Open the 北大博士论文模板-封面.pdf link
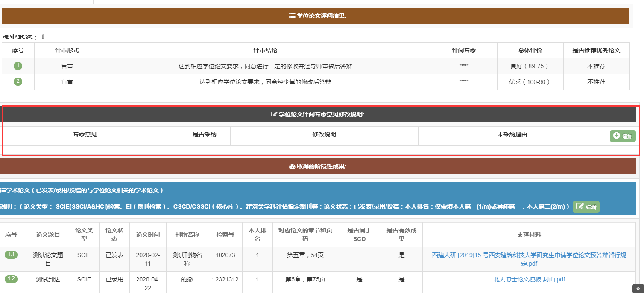644x293 pixels. [529, 279]
